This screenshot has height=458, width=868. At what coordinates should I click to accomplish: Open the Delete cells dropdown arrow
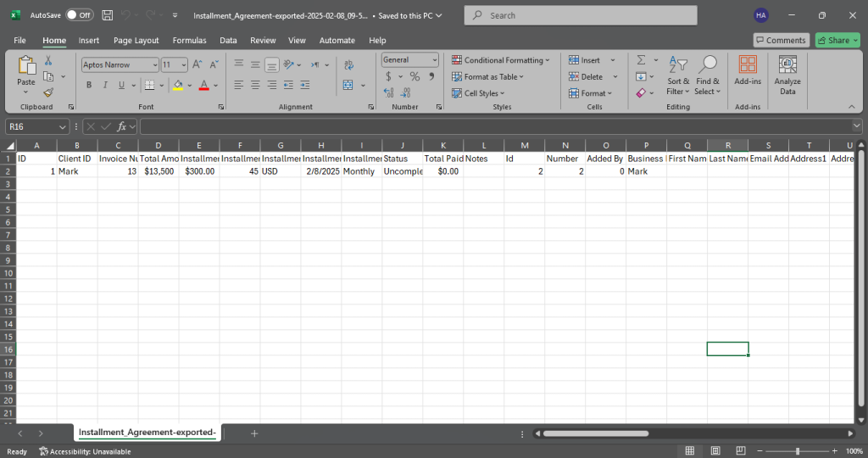[615, 76]
